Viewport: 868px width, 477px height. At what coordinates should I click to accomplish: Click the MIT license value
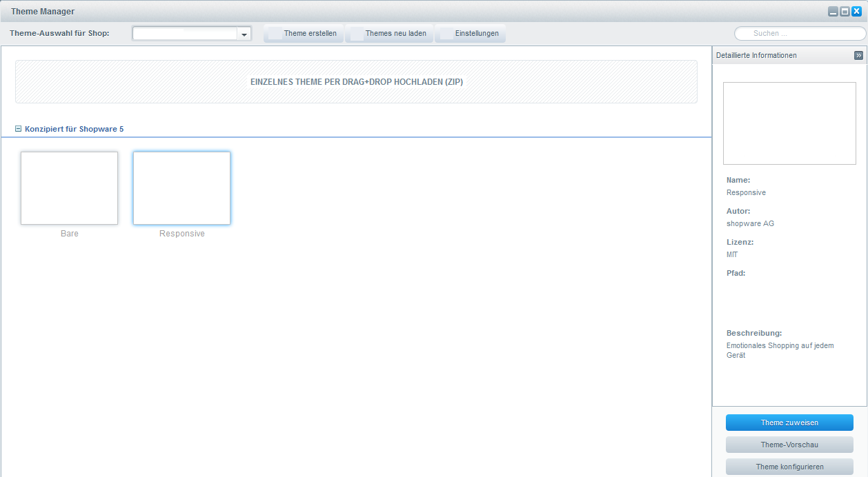(732, 254)
